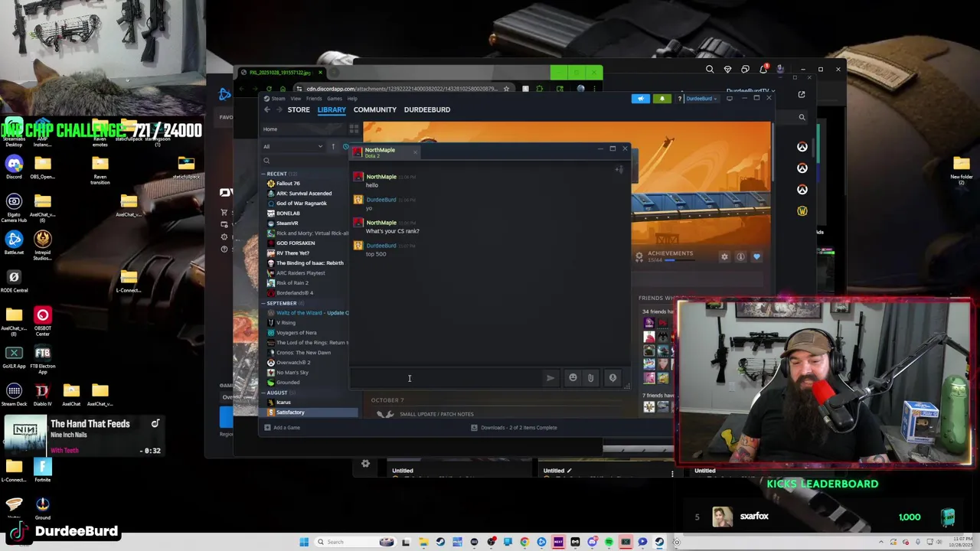Open game settings gear on Satisfactory page

tap(724, 257)
